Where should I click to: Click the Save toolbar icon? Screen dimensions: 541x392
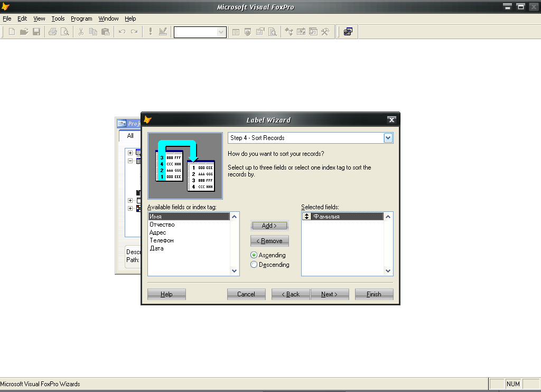[x=36, y=32]
